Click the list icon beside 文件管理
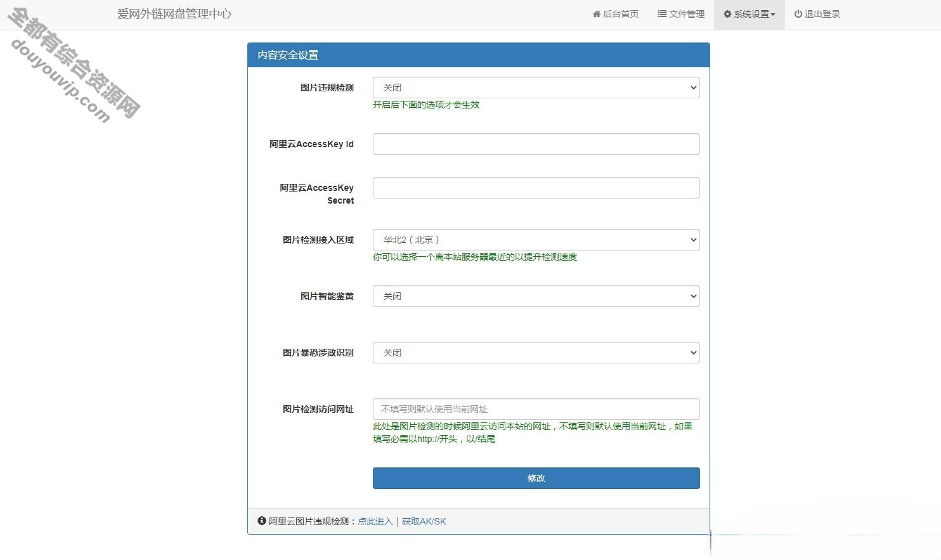Viewport: 941px width, 560px height. (662, 14)
